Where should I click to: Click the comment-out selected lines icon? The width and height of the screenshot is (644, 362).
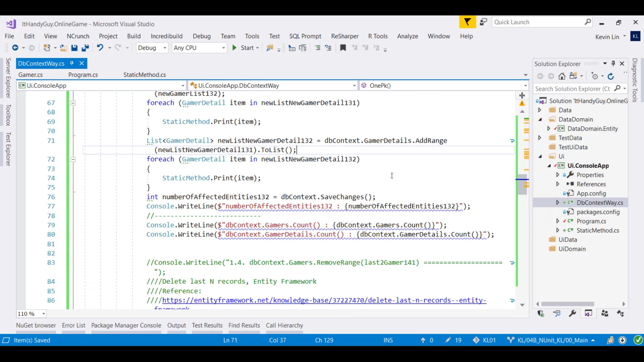(318, 48)
